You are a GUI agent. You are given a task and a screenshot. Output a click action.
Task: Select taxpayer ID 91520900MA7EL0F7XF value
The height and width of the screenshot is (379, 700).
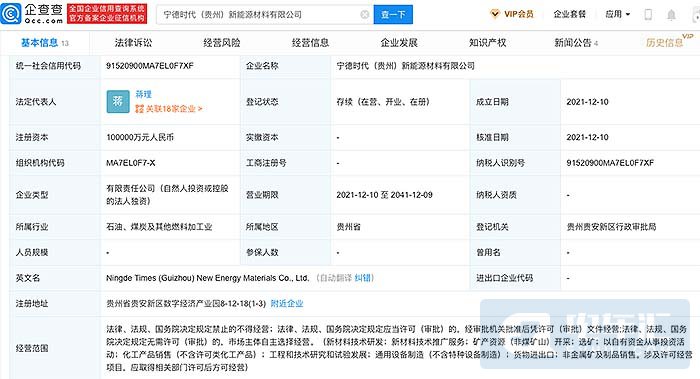(610, 163)
